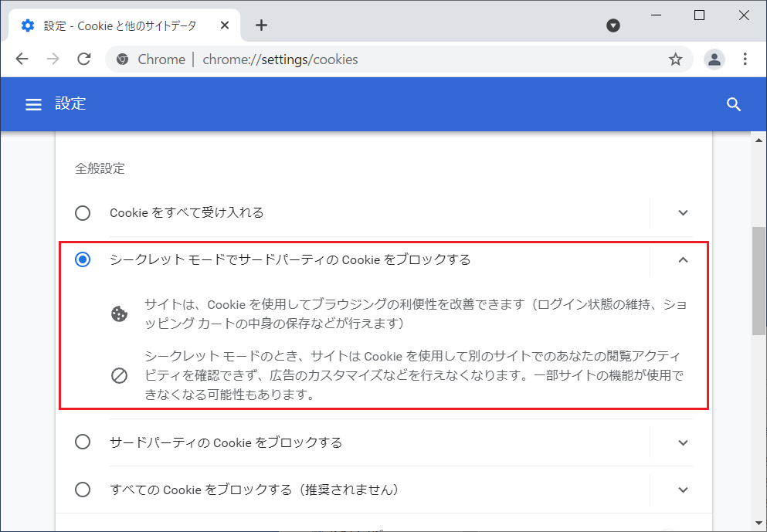This screenshot has height=532, width=767.
Task: Maximize the Chrome window
Action: coord(700,15)
